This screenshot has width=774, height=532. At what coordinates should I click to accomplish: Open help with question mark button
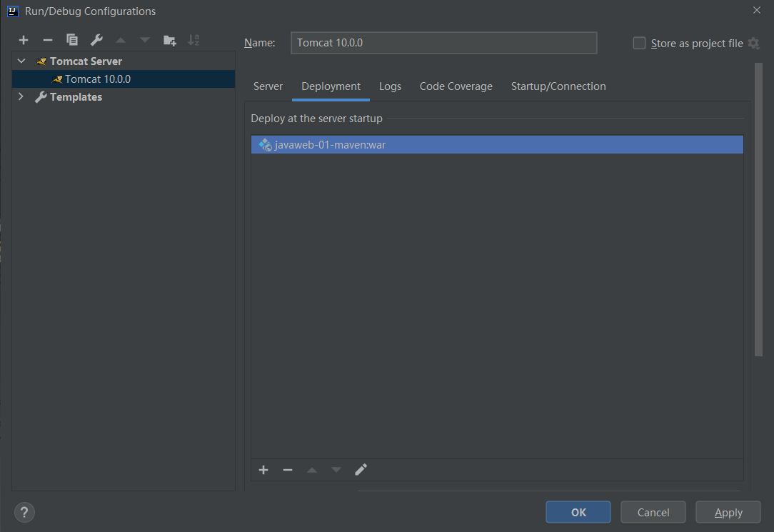24,512
